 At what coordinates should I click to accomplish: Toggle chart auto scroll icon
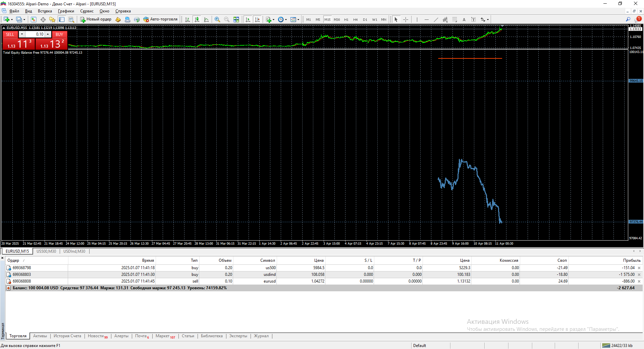pos(248,19)
